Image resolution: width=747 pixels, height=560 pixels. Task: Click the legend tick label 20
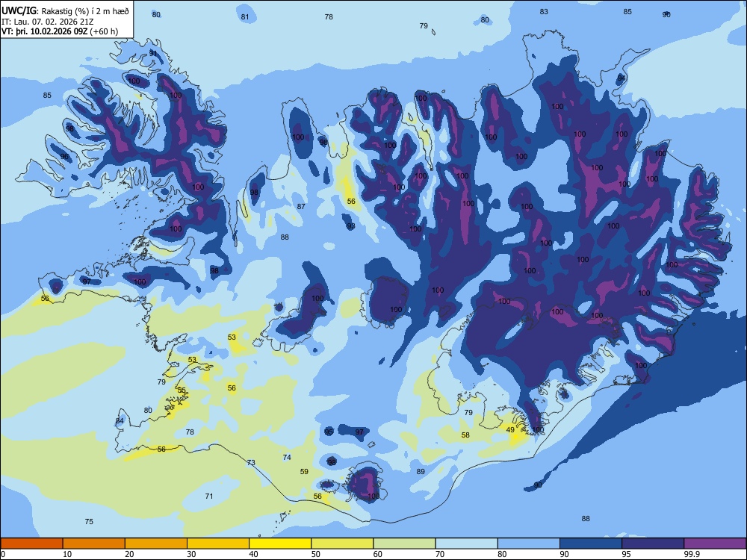pos(129,554)
